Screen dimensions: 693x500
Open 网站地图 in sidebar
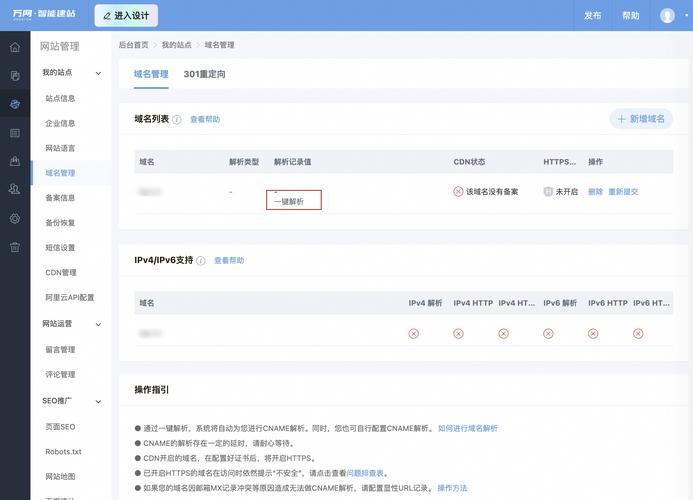click(x=60, y=476)
